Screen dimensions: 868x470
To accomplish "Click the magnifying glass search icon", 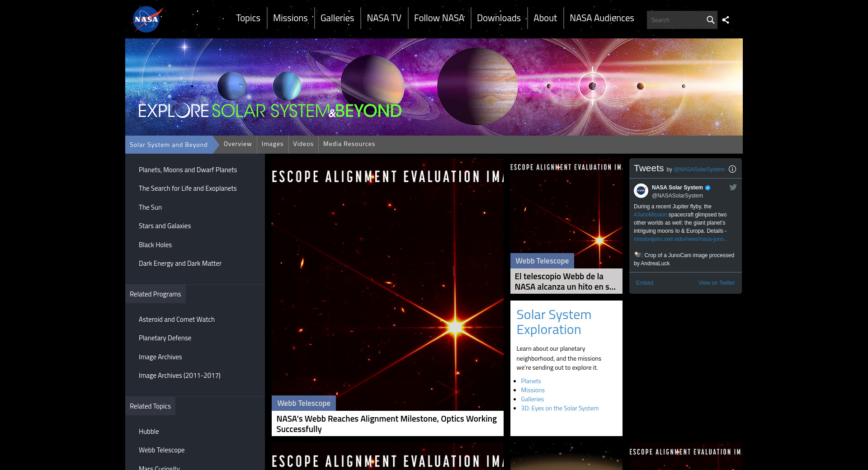I will click(x=710, y=20).
